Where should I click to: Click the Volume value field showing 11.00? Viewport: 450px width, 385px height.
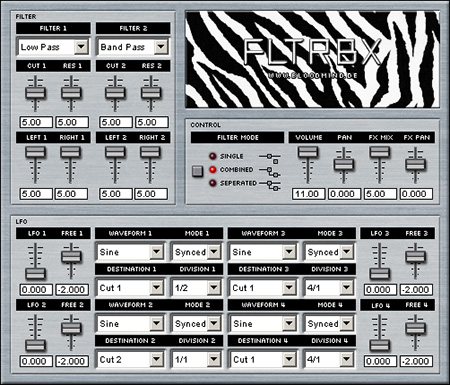(x=309, y=194)
